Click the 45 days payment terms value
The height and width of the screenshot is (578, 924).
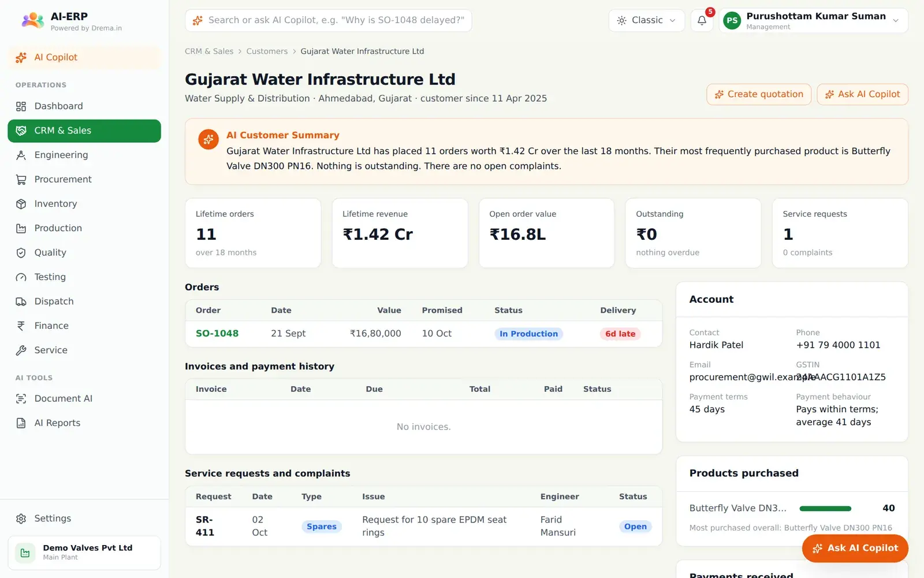point(707,409)
